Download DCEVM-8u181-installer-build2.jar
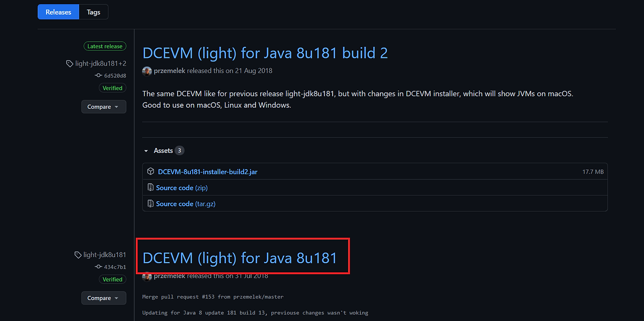 [x=207, y=171]
